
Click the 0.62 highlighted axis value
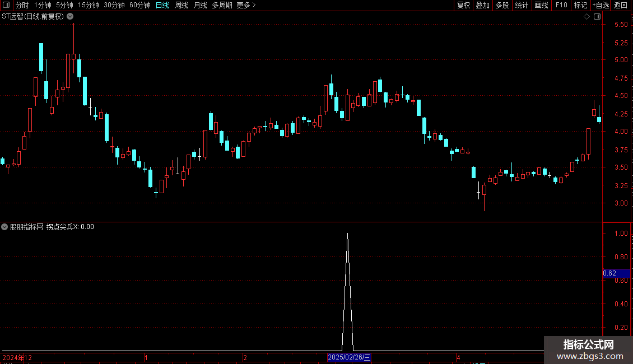(616, 273)
